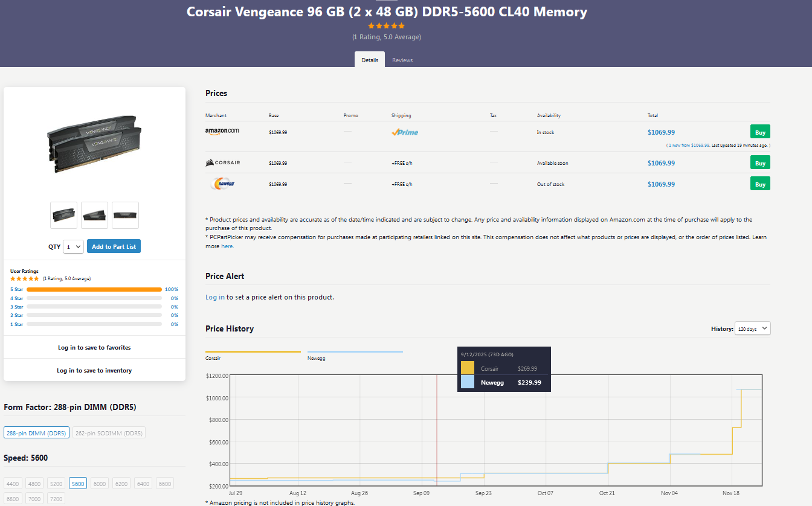Switch to the Reviews tab
Image resolution: width=812 pixels, height=506 pixels.
pos(402,60)
